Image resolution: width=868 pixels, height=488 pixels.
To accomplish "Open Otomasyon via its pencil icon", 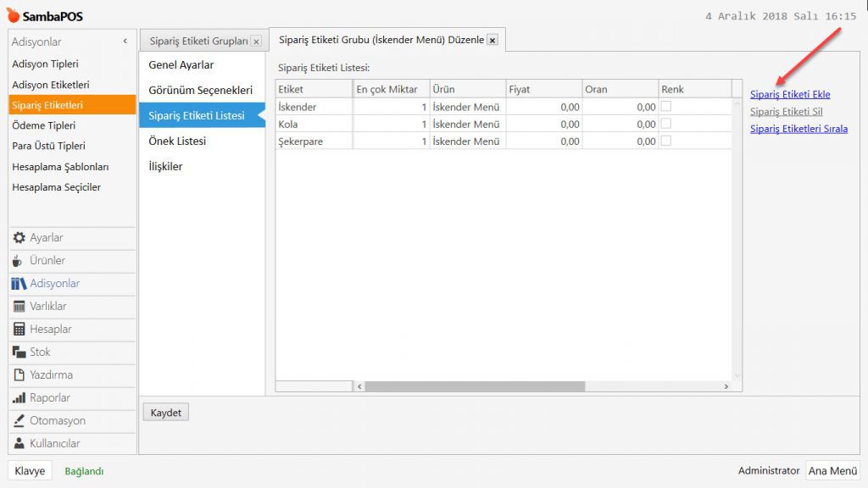I will 19,421.
